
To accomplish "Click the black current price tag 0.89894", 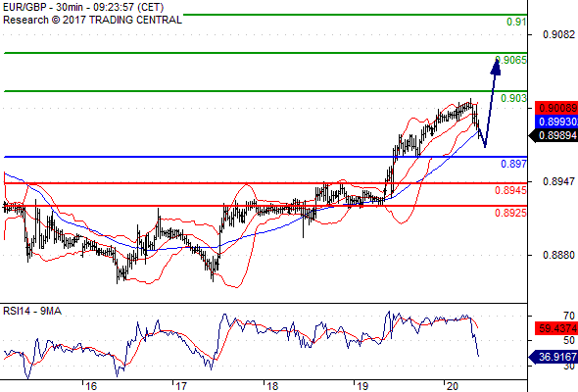I will (x=554, y=135).
